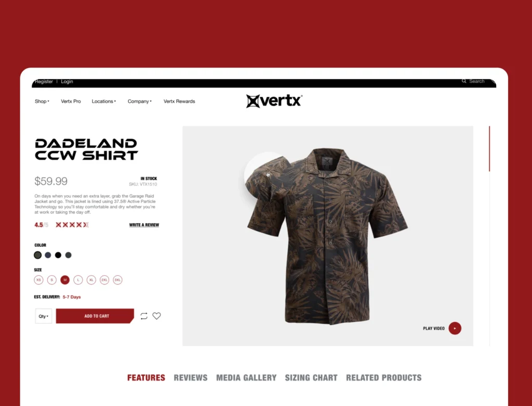
Task: Expand the Locations menu
Action: point(104,101)
